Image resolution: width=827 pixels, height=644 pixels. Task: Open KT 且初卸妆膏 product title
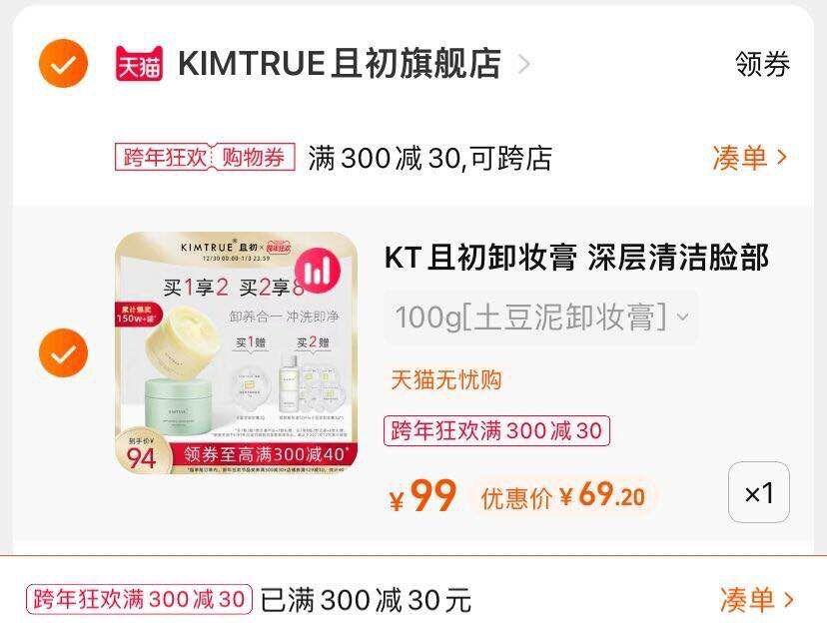tap(576, 258)
